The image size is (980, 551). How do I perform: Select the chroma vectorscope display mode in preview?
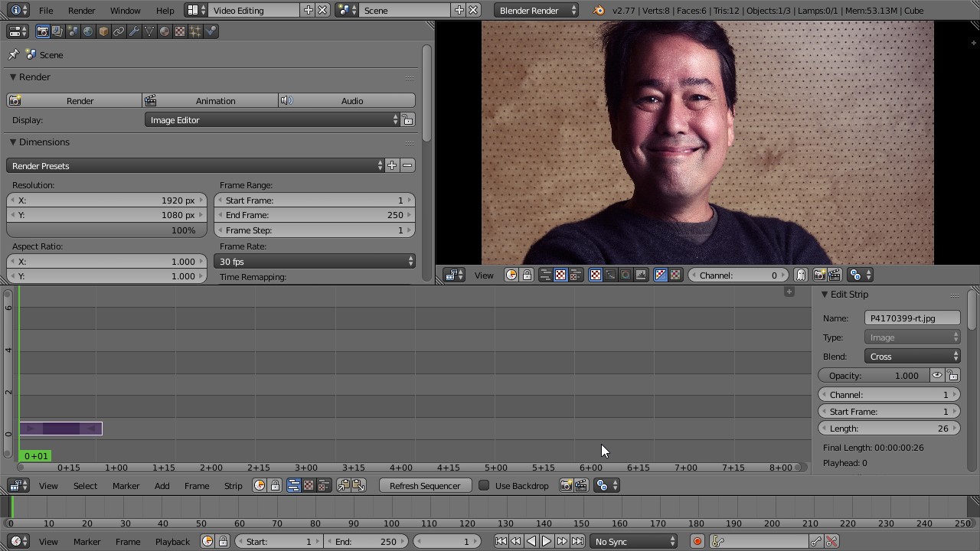click(626, 275)
